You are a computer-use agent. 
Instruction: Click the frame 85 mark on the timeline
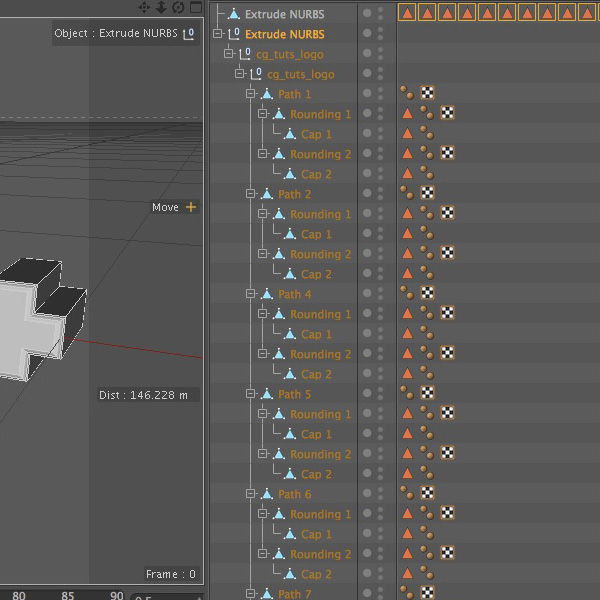click(68, 595)
